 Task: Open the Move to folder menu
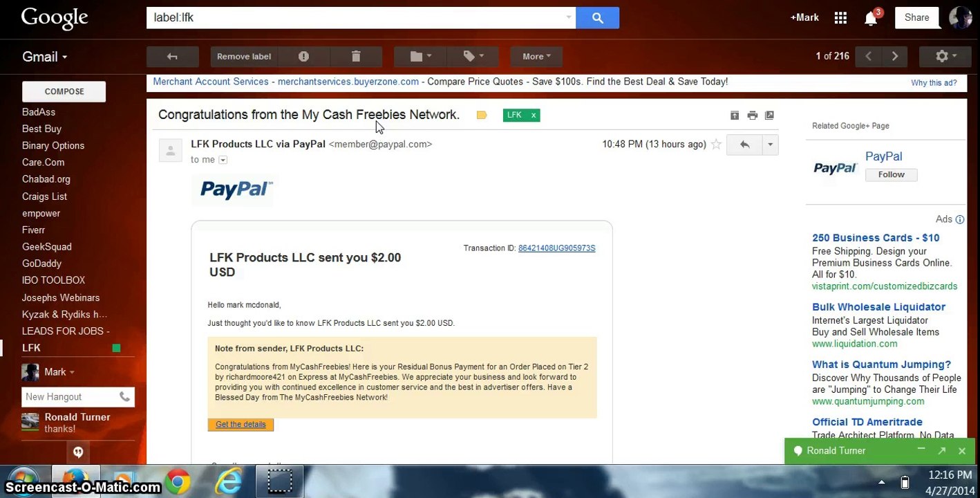coord(420,57)
